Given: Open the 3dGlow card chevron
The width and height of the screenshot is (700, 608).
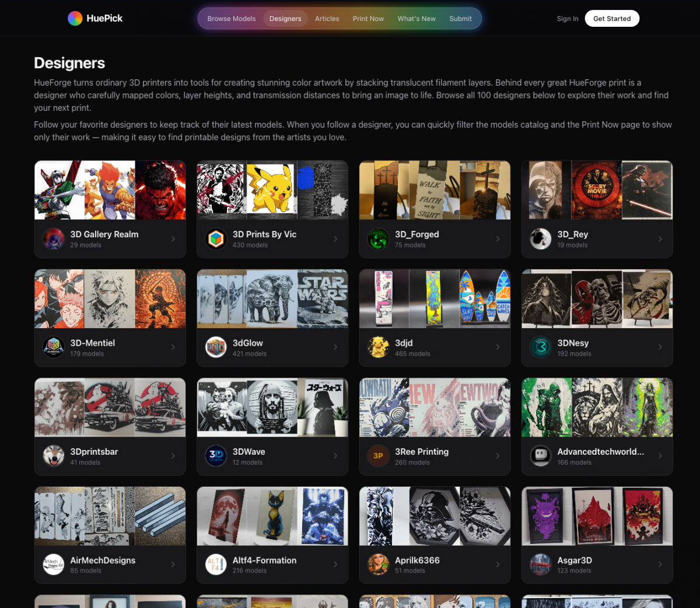Looking at the screenshot, I should coord(335,347).
